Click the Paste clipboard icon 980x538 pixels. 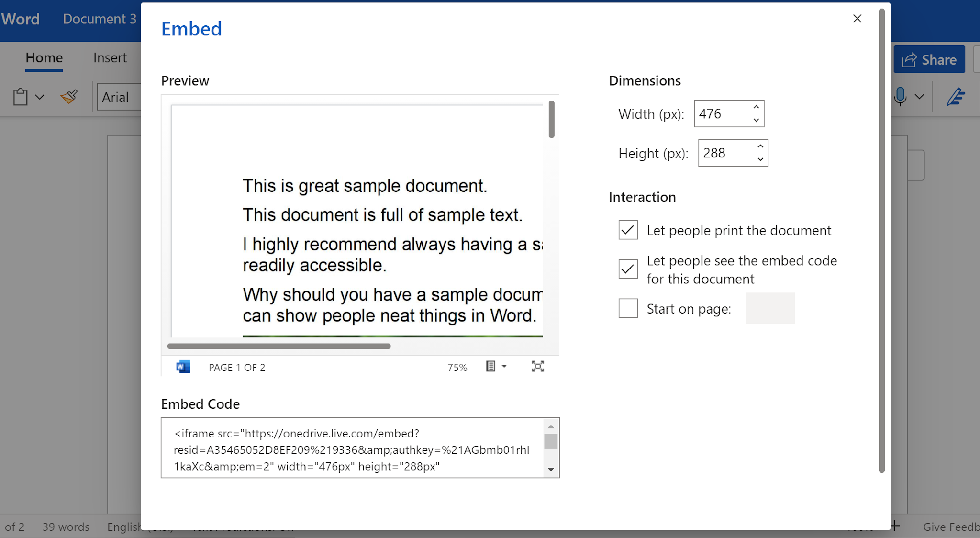tap(20, 96)
